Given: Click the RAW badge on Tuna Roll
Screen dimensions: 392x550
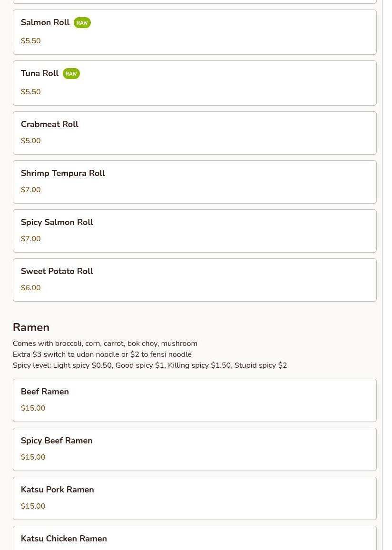Looking at the screenshot, I should click(71, 74).
